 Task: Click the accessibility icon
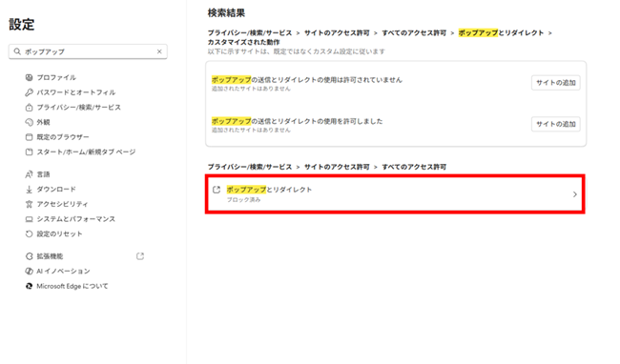(x=29, y=204)
